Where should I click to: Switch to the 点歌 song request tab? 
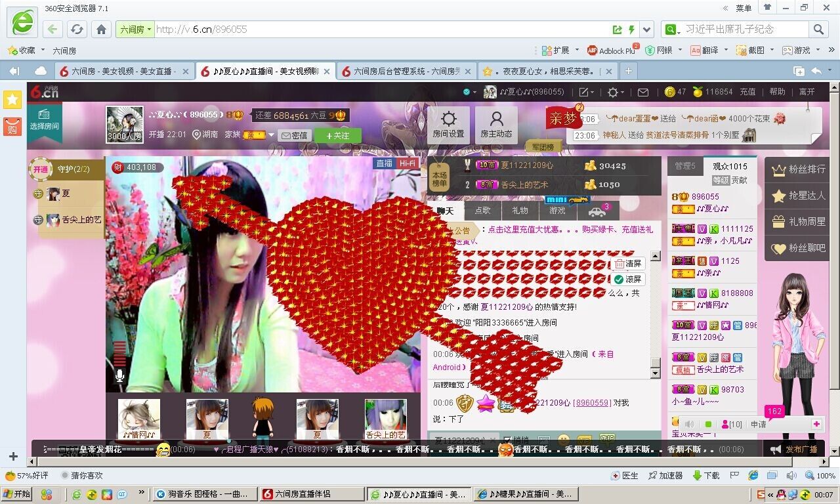(482, 211)
